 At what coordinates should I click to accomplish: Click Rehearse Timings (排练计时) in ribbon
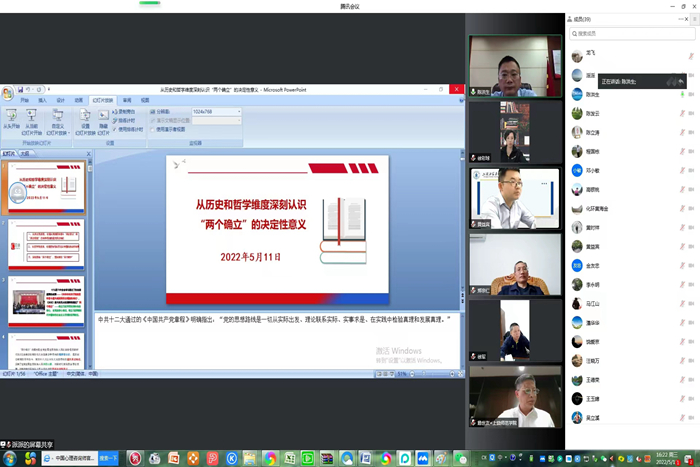point(124,121)
